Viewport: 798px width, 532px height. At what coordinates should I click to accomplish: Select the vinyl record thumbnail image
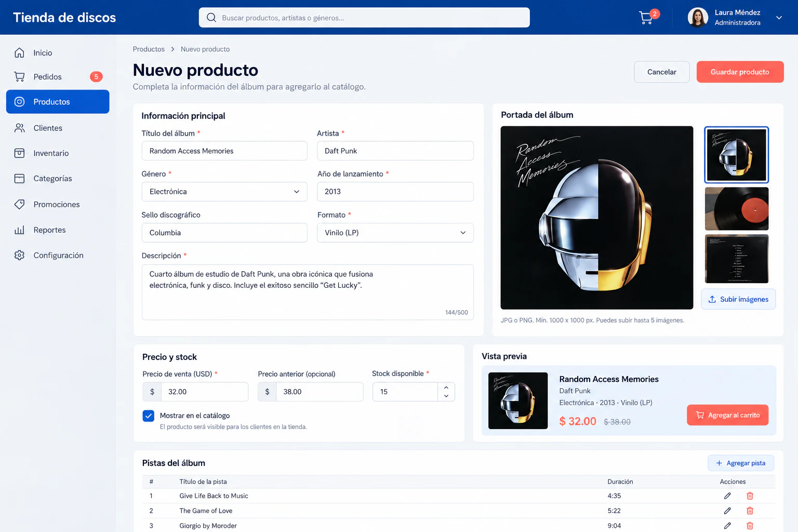[x=736, y=209]
